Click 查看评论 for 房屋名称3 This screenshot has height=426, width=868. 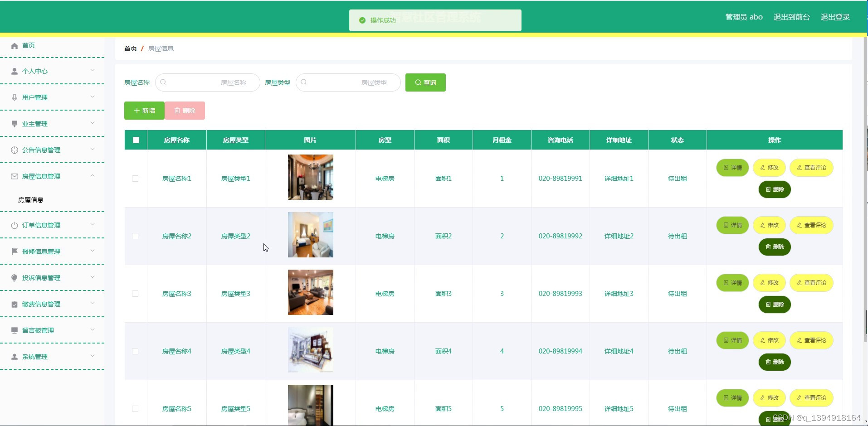(811, 283)
